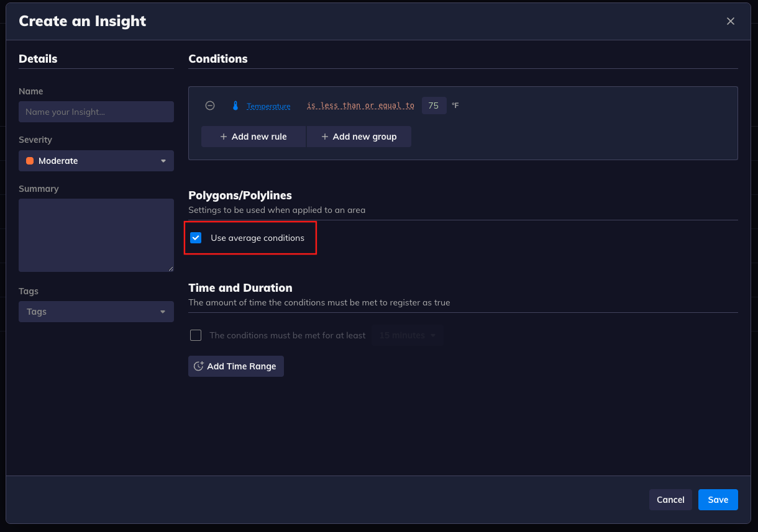758x532 pixels.
Task: Remove the Temperature rule with minus icon
Action: (210, 106)
